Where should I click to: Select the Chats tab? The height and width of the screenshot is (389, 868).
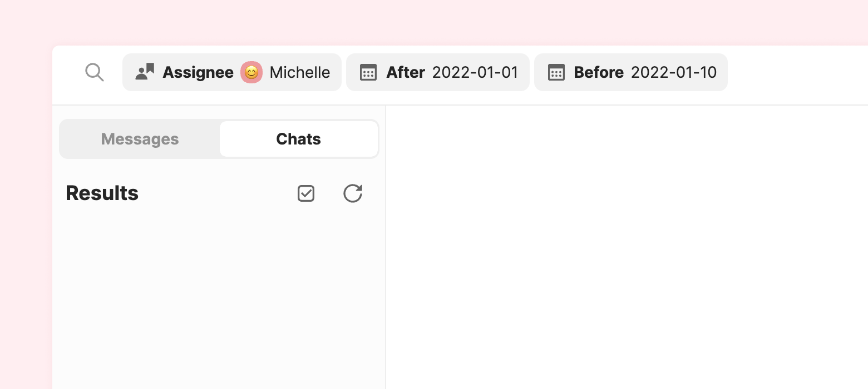tap(298, 139)
